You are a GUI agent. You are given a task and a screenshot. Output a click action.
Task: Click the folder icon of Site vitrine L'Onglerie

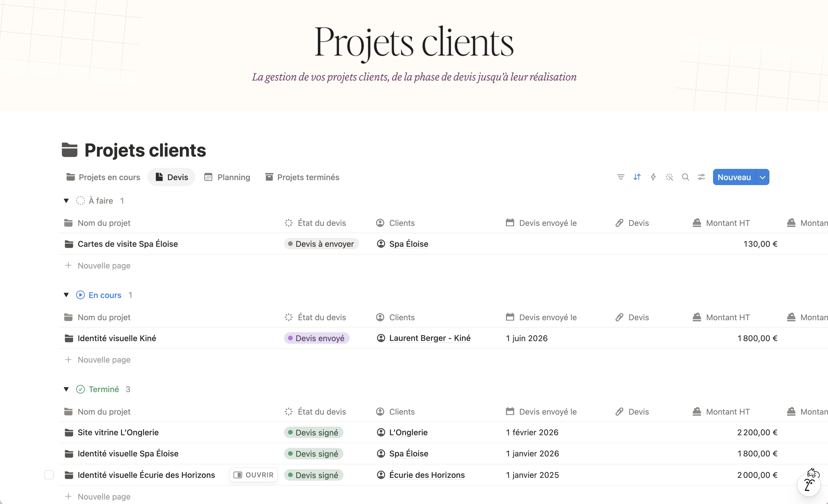click(68, 432)
